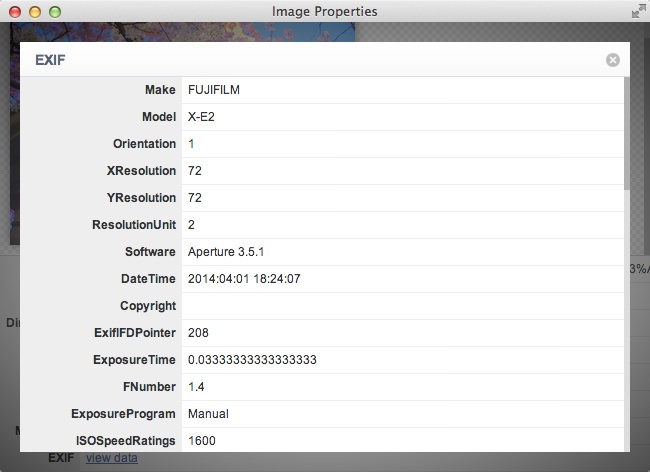Click the EXIF dialog vertical scrollbar thumb
This screenshot has width=650, height=472.
point(626,133)
